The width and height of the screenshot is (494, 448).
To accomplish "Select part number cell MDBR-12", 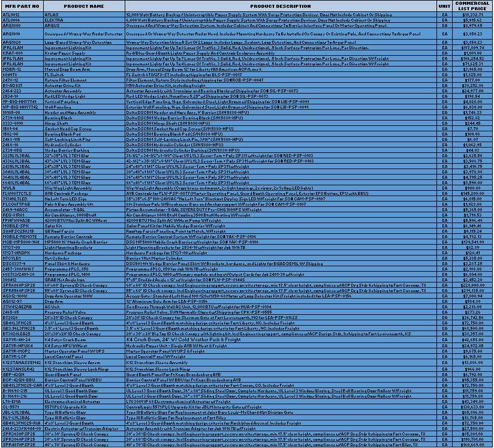I will tap(22, 70).
